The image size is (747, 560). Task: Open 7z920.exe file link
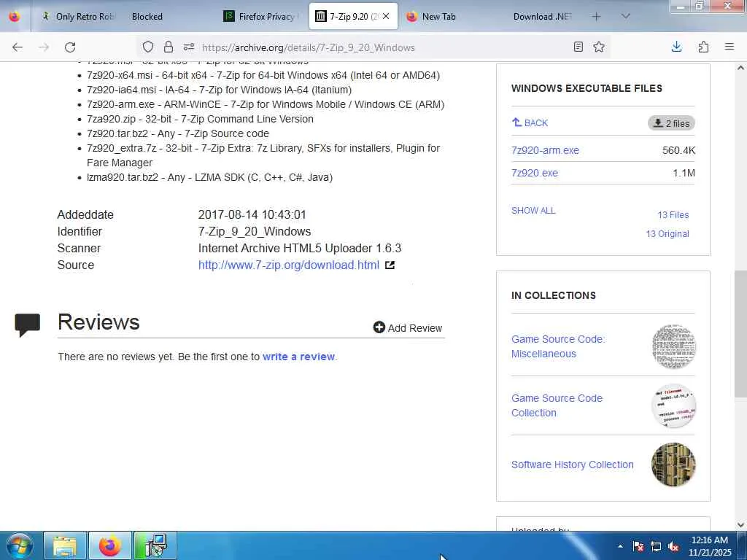click(x=535, y=173)
